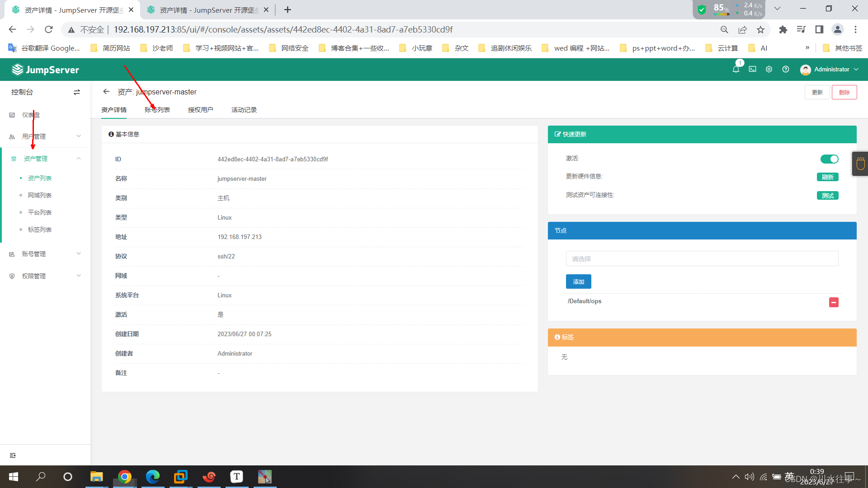Click the JumpServer logo

coord(45,70)
